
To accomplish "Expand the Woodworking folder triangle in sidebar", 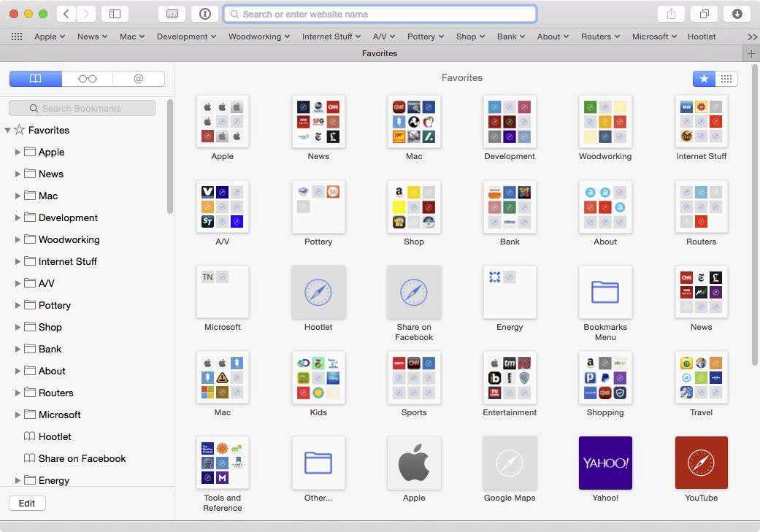I will [18, 239].
